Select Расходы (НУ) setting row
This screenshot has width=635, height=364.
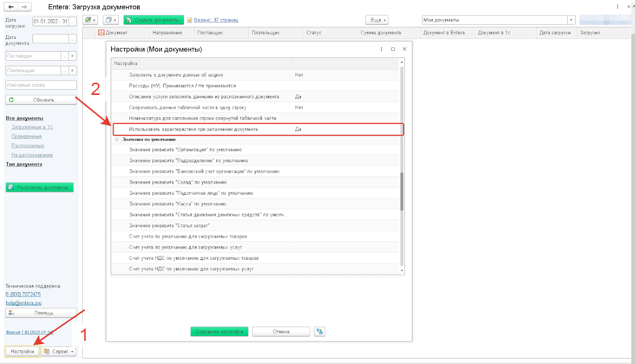[255, 86]
